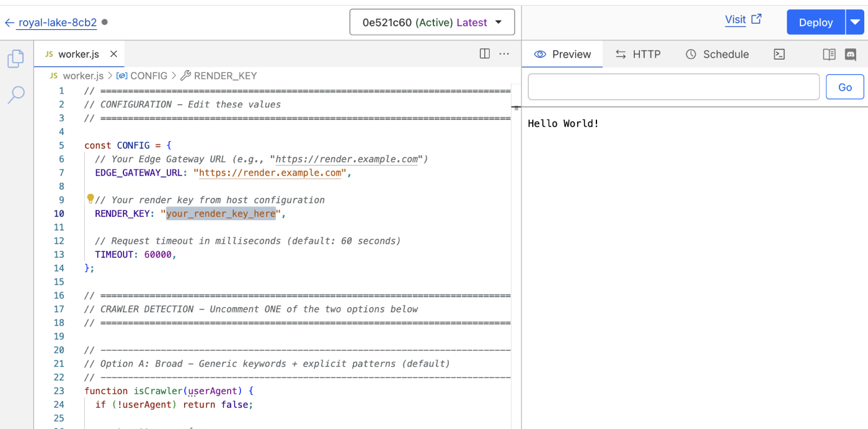
Task: Open the Deploy options dropdown arrow
Action: 856,22
